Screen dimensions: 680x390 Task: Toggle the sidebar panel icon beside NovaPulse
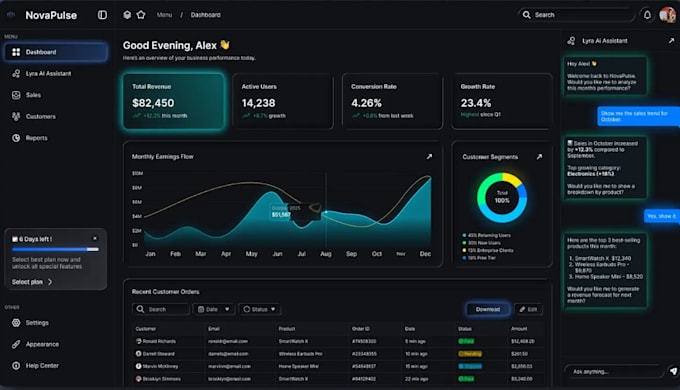102,15
